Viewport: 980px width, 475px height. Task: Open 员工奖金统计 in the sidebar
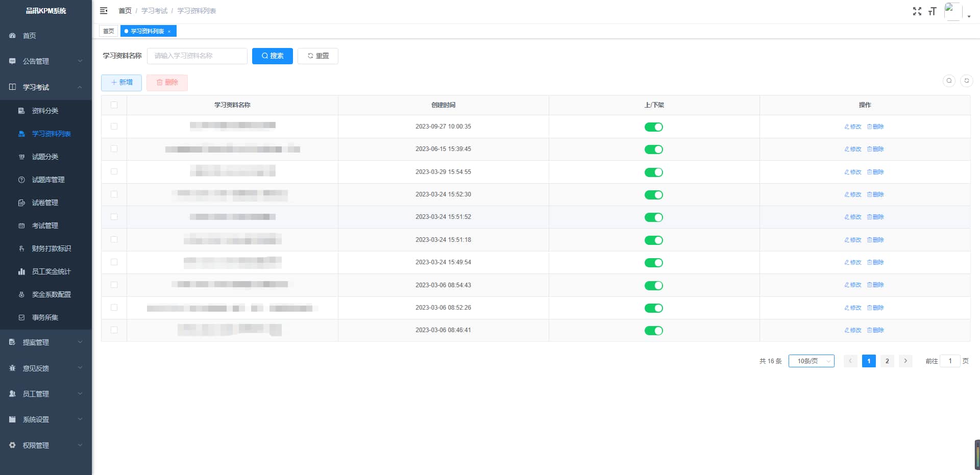point(46,271)
